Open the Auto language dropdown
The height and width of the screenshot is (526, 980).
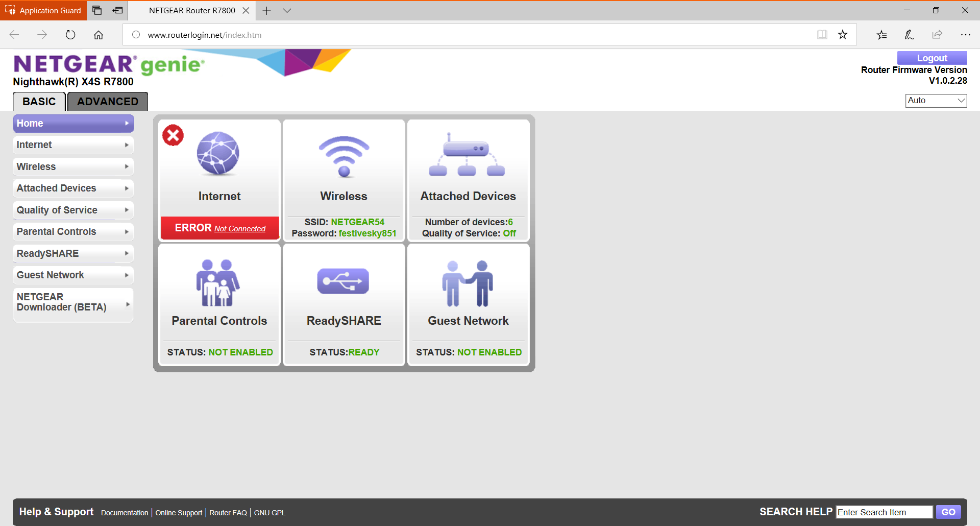coord(936,101)
